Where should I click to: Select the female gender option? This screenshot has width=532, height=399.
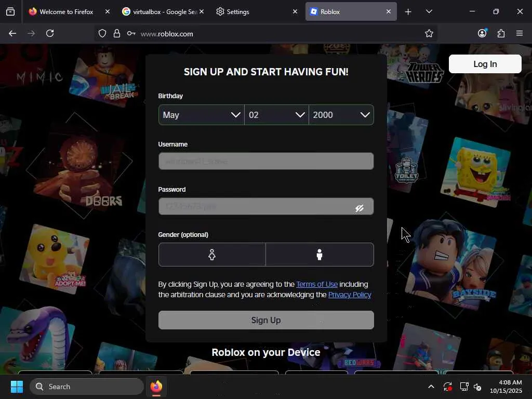[212, 255]
